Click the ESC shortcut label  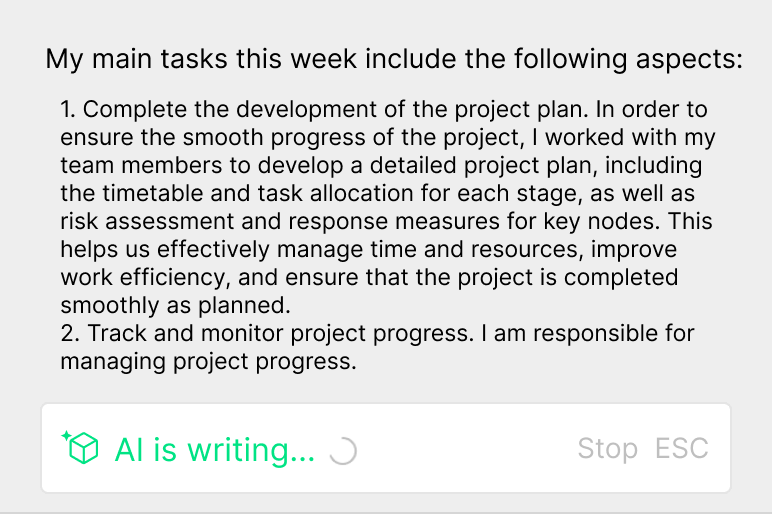[x=682, y=449]
